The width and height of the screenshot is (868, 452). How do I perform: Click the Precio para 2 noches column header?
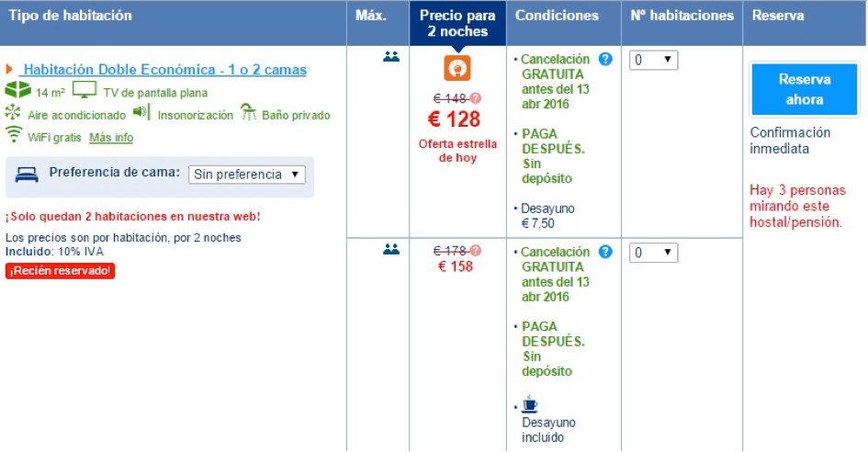tap(457, 23)
